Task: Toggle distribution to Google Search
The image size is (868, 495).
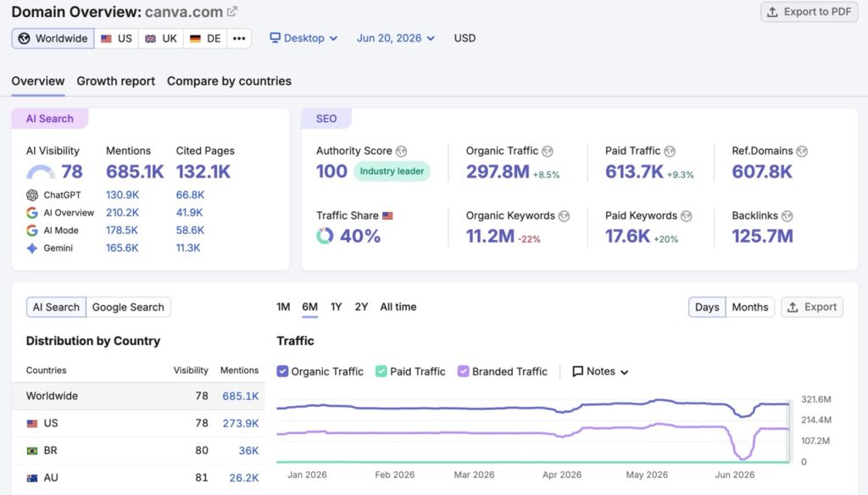Action: click(129, 308)
